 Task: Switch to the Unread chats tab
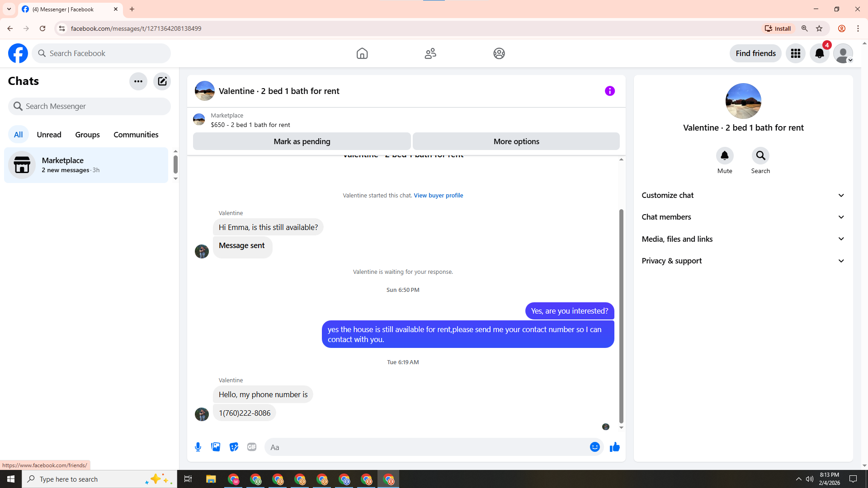49,135
